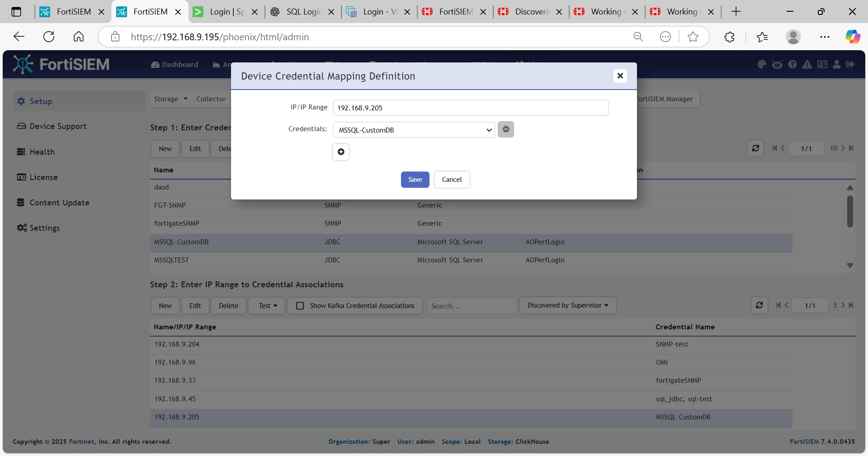Click Edit in Step 1 credentials toolbar
This screenshot has width=868, height=456.
click(195, 149)
